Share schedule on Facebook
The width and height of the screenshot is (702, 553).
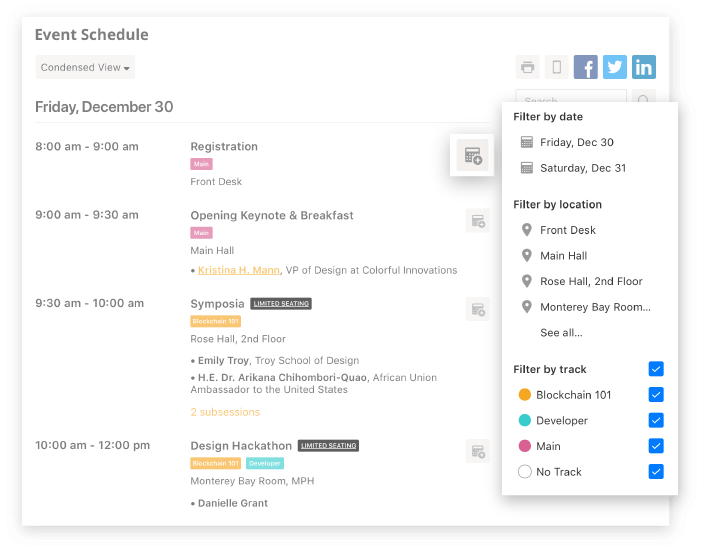586,68
